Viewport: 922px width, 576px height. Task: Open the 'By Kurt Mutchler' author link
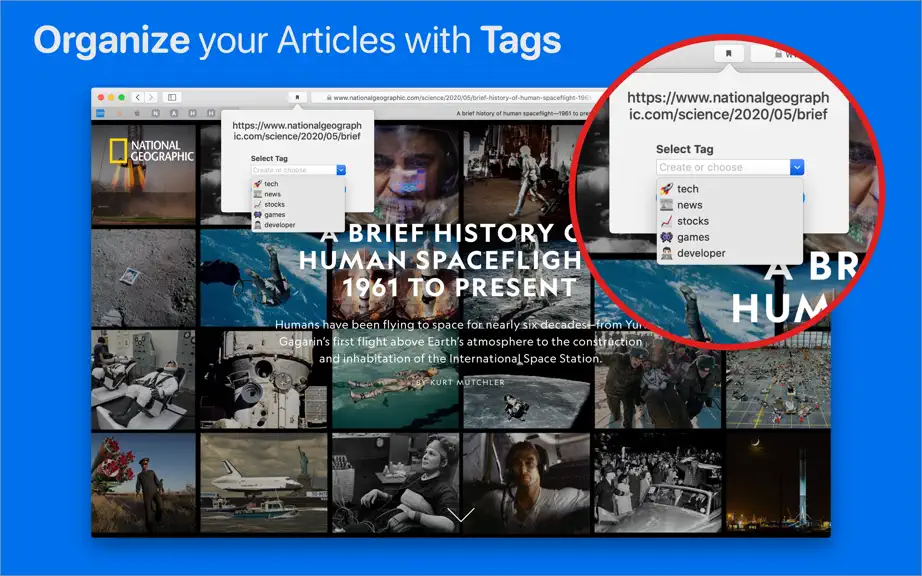pyautogui.click(x=460, y=382)
